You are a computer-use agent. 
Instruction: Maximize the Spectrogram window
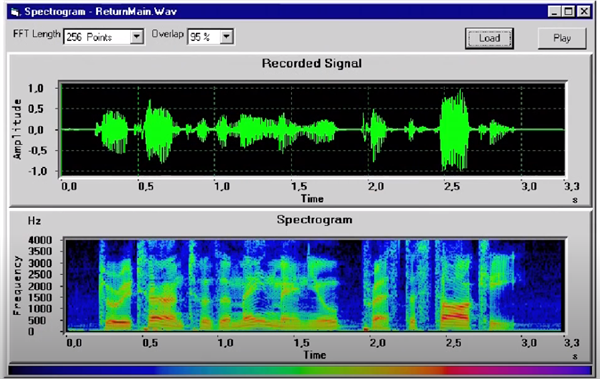click(x=569, y=11)
